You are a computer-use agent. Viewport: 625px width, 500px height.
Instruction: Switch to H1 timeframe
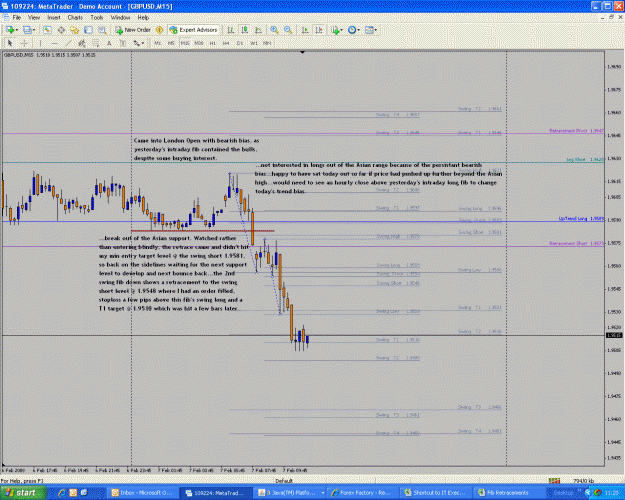[x=212, y=43]
